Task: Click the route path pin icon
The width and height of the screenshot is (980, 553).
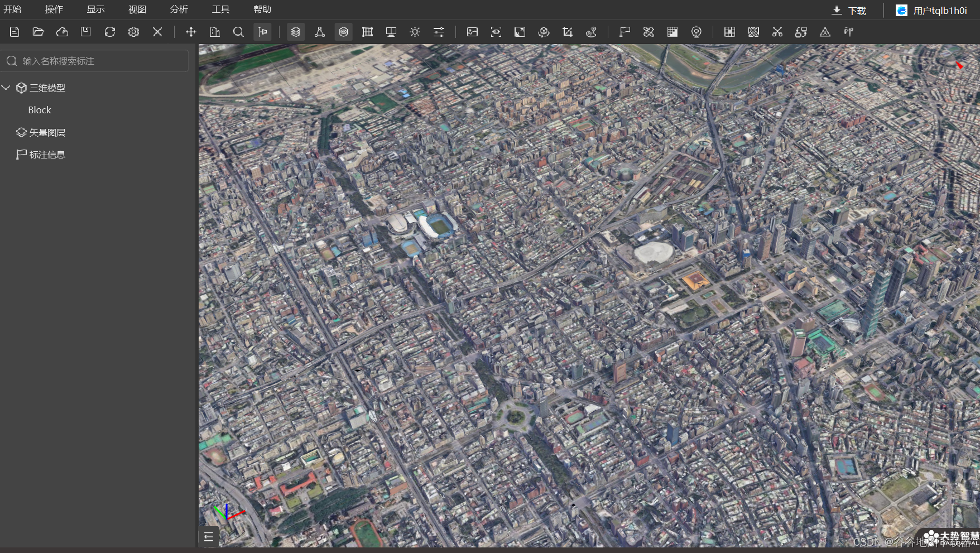Action: [x=592, y=32]
